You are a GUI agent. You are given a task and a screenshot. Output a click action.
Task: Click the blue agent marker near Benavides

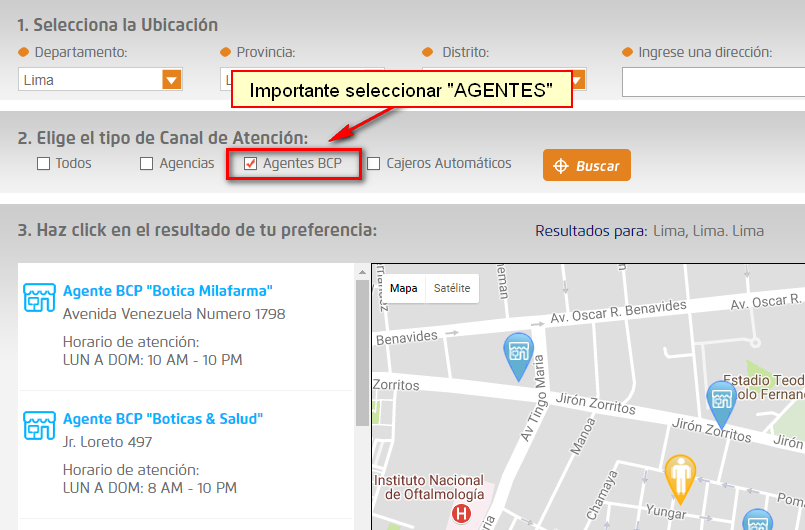pyautogui.click(x=518, y=354)
